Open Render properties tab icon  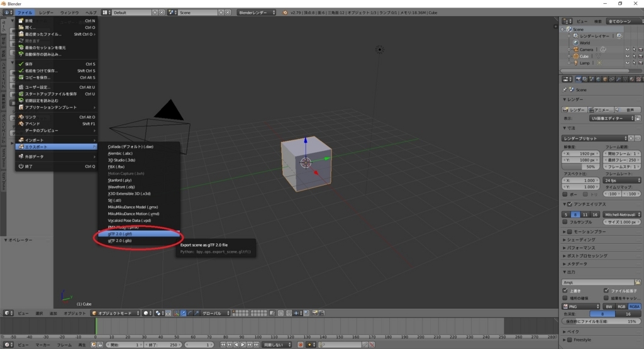pyautogui.click(x=579, y=79)
